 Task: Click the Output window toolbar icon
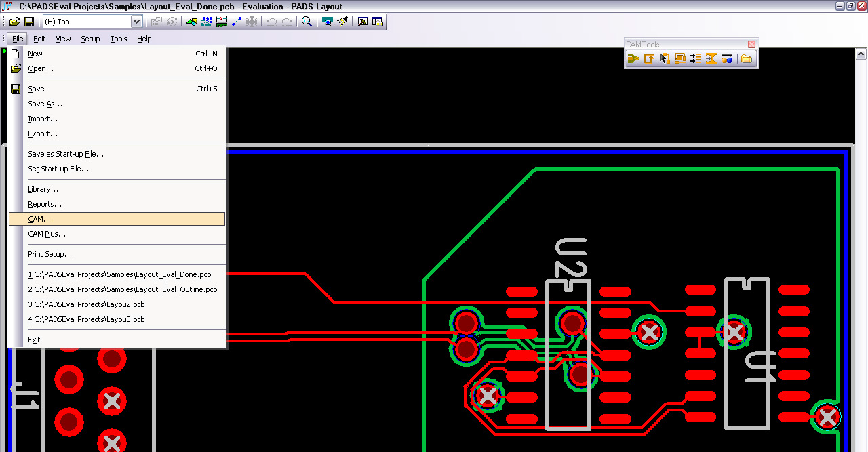[x=362, y=22]
